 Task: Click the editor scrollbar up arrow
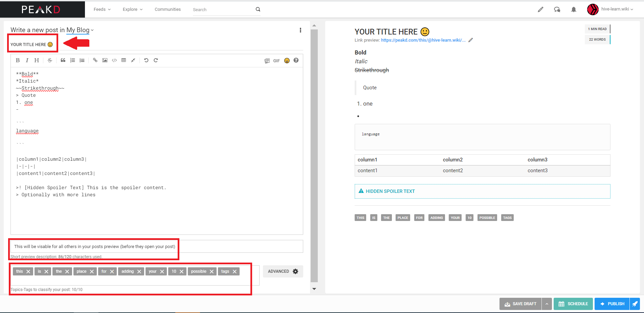(x=314, y=25)
